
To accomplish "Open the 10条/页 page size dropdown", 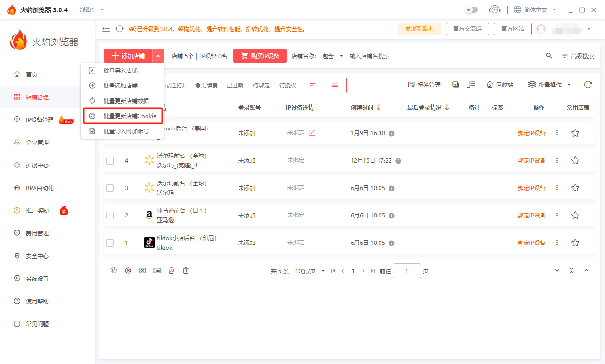I will click(x=311, y=271).
